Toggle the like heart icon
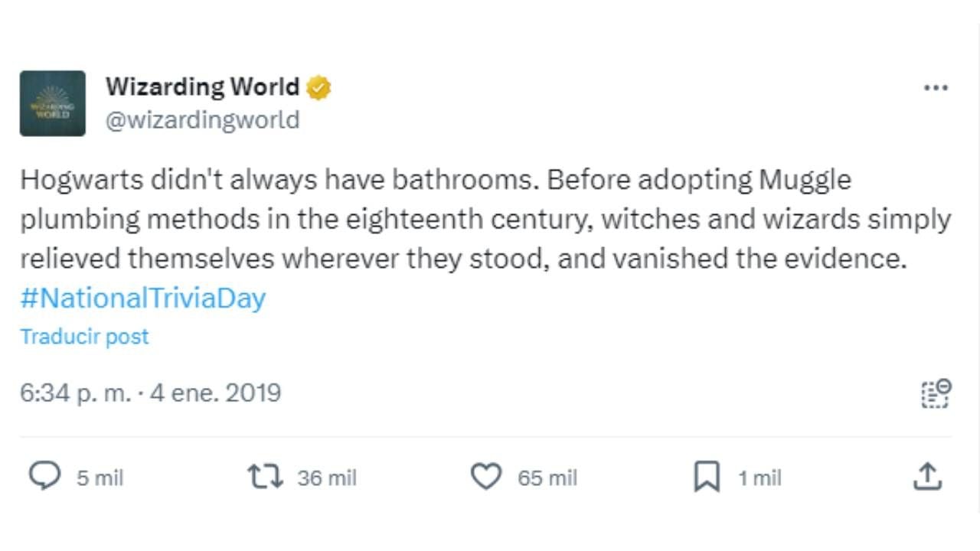Screen dimensions: 980x551 click(485, 478)
